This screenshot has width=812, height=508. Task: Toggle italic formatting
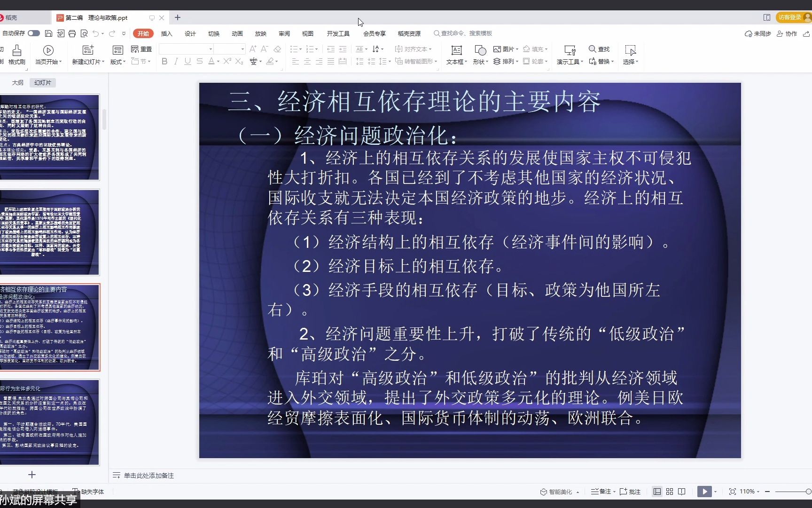pos(176,61)
